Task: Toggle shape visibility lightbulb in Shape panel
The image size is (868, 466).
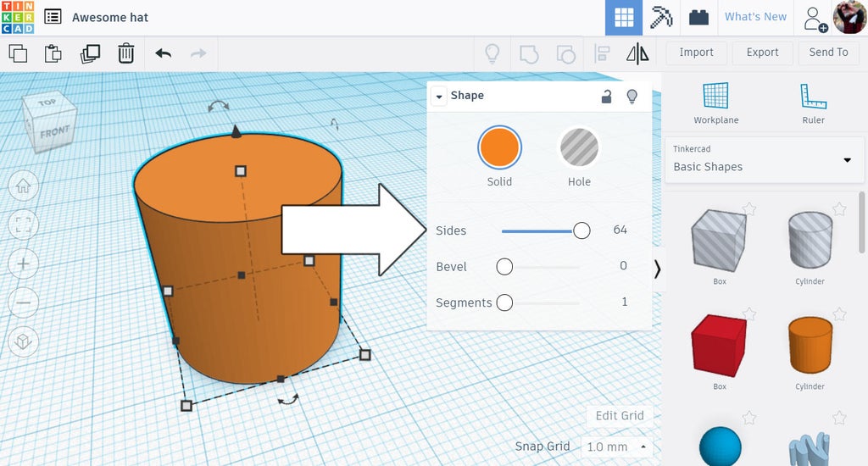Action: (632, 97)
